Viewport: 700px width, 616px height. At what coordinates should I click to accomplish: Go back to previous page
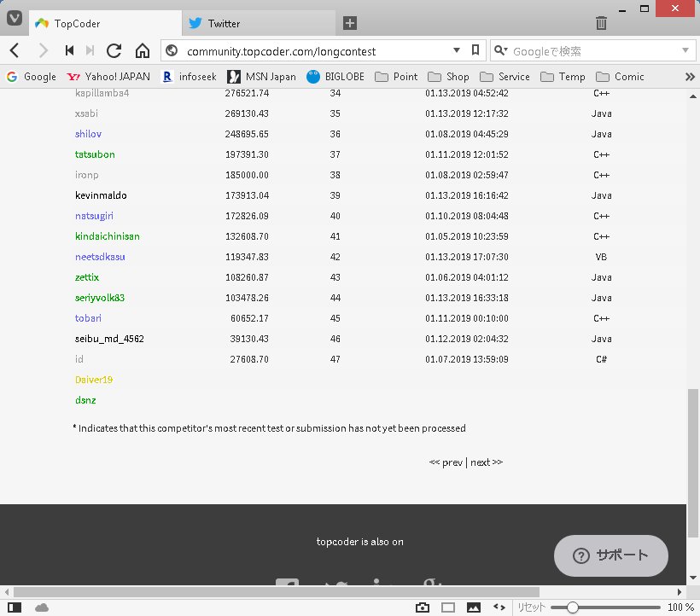click(x=15, y=50)
